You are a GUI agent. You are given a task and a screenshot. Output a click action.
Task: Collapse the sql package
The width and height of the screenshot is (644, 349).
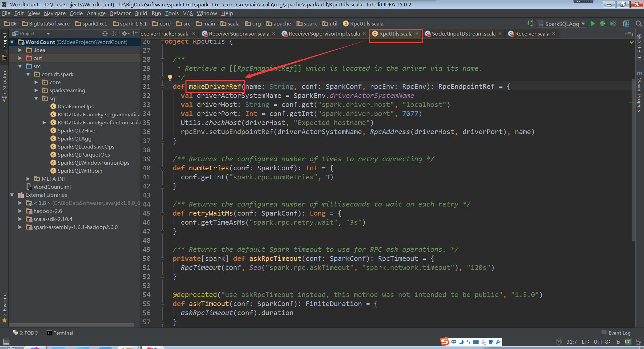tap(36, 98)
